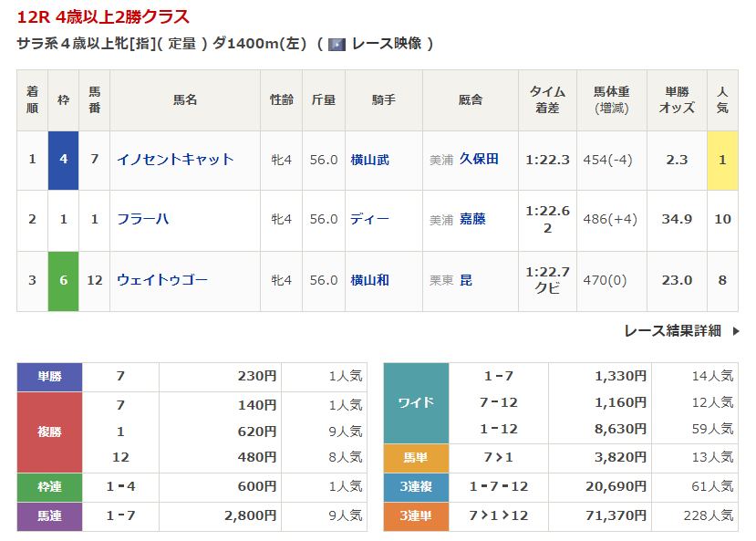Open horse ウェイトゥゴー page
756x541 pixels.
coord(161,280)
